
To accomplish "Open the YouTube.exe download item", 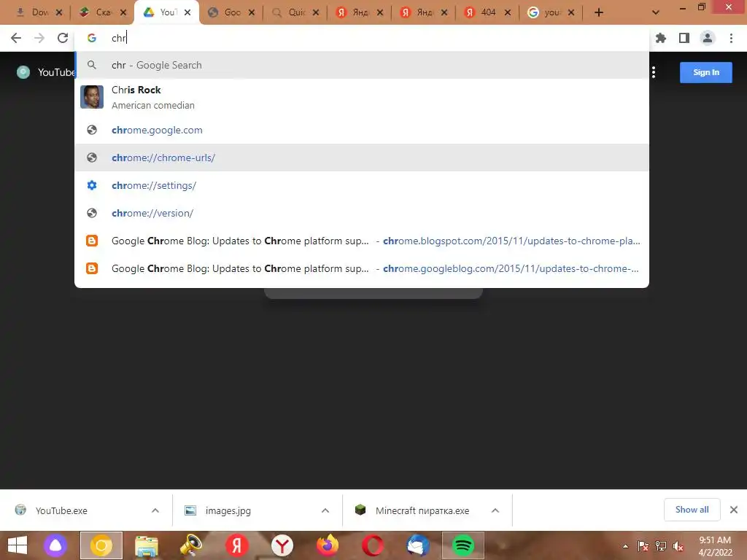I will pyautogui.click(x=61, y=510).
